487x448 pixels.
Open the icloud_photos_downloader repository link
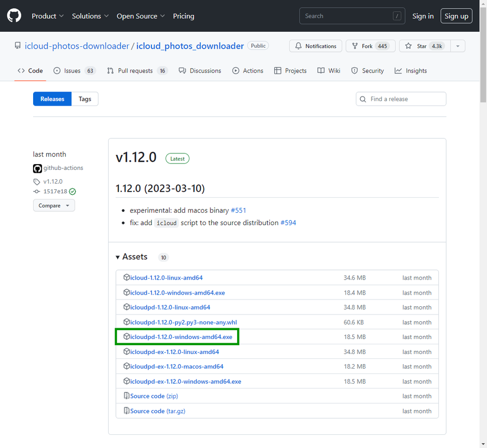point(190,46)
